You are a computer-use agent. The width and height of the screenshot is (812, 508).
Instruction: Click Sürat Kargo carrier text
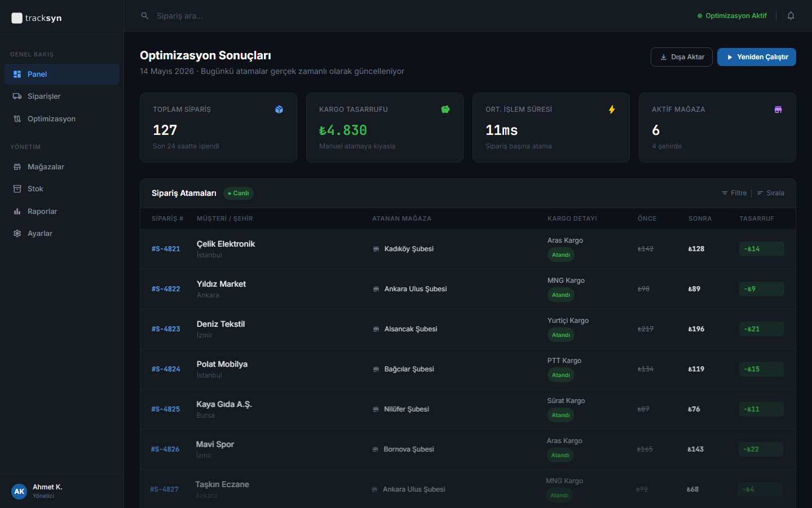[566, 401]
